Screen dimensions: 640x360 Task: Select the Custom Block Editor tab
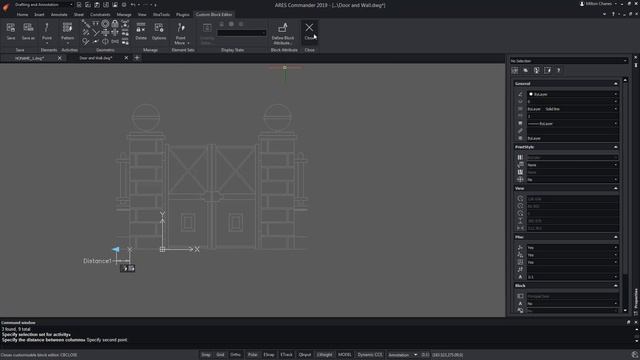click(214, 14)
